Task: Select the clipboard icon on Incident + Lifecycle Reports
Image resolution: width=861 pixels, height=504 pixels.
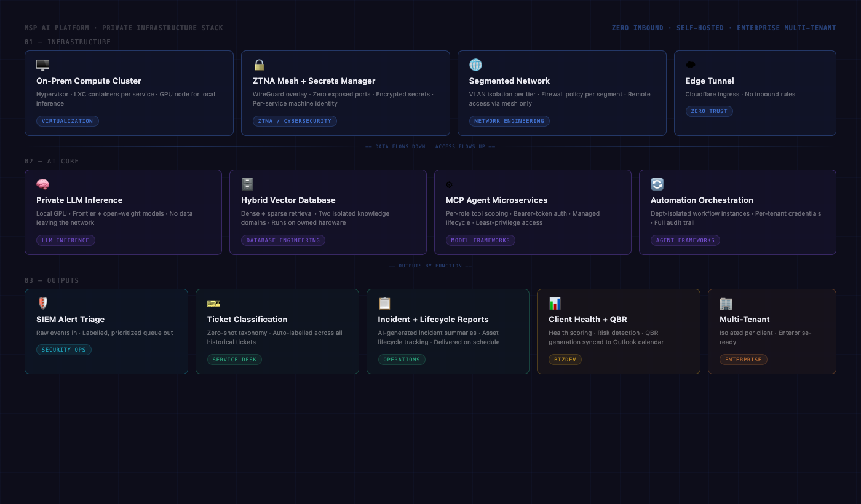Action: coord(384,303)
